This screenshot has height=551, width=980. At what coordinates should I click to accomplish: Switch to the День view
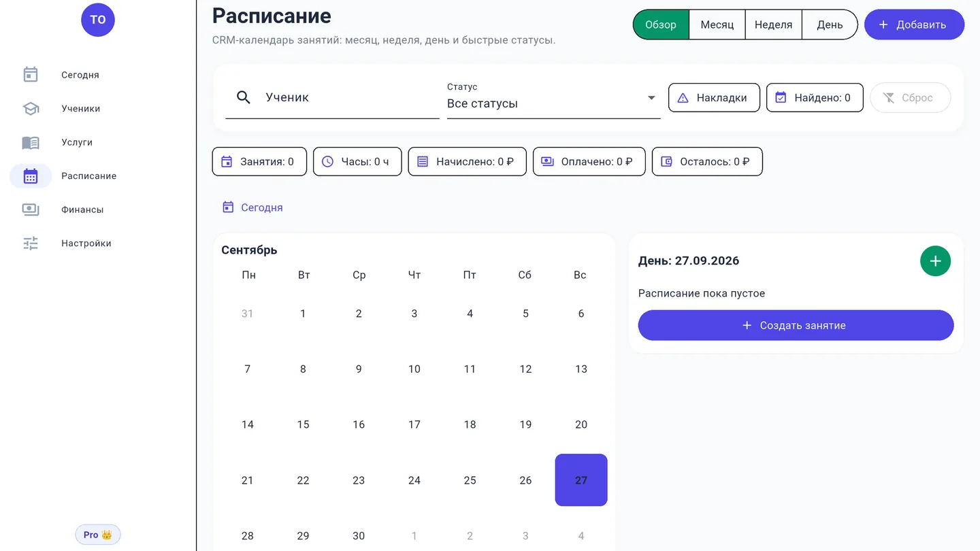(x=830, y=24)
